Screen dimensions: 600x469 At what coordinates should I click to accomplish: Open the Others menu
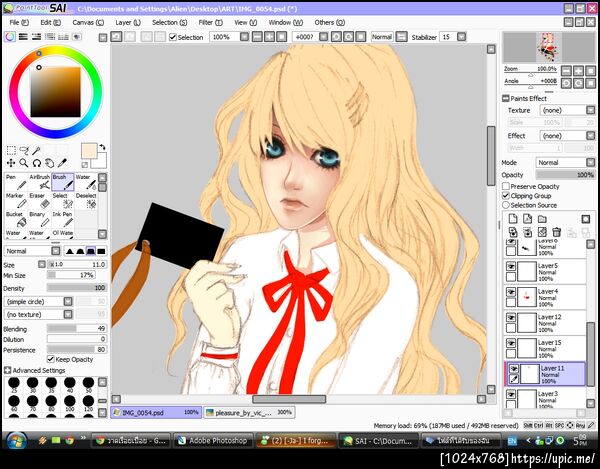tap(329, 23)
